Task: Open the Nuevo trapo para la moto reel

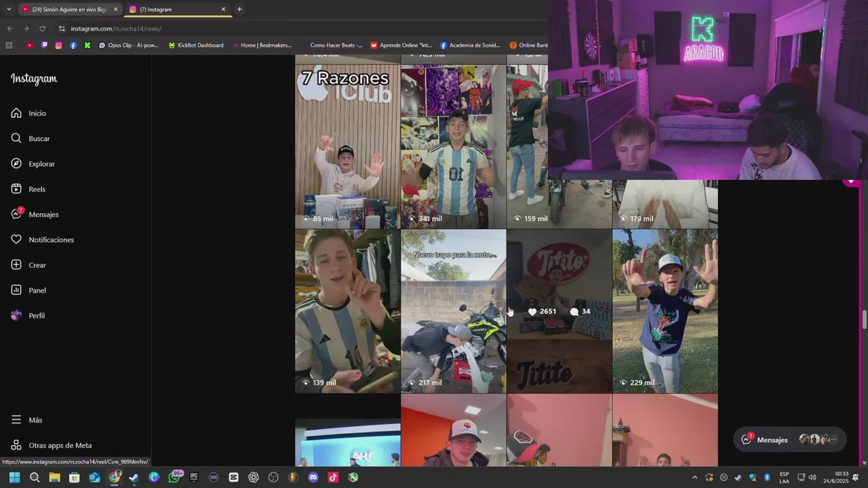Action: pos(453,311)
